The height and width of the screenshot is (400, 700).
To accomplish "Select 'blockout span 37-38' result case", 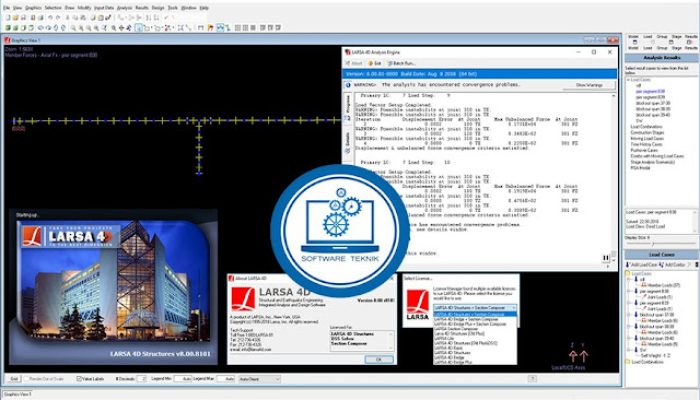I will point(653,103).
